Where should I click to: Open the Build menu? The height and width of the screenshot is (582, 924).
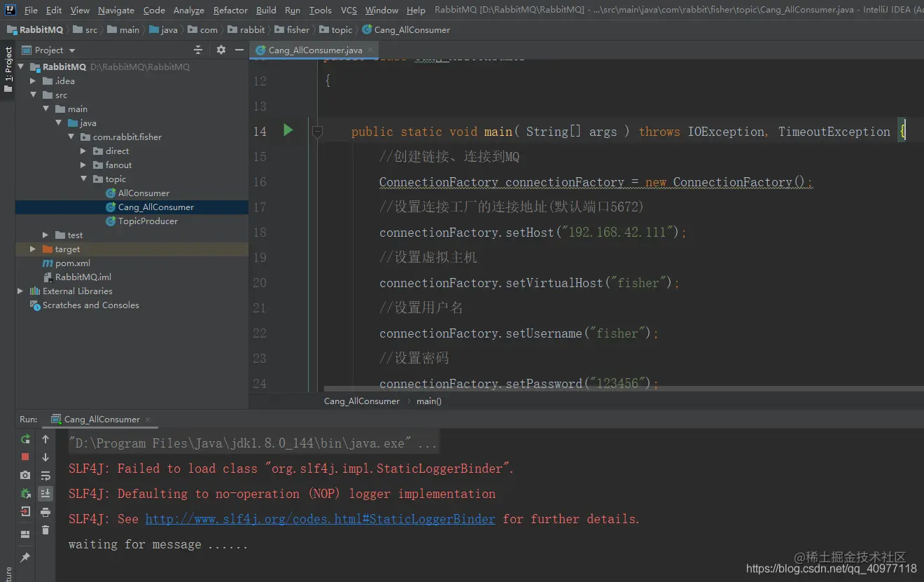(x=266, y=10)
